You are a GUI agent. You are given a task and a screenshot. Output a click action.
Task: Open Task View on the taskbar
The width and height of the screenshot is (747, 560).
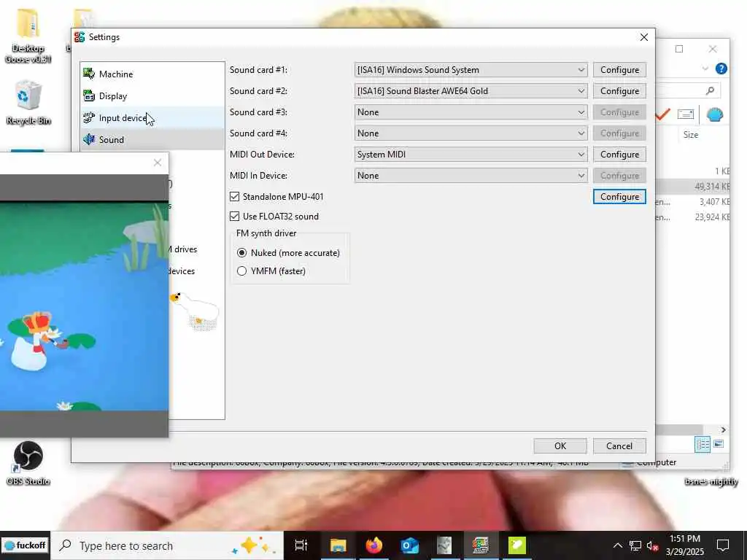coord(301,545)
